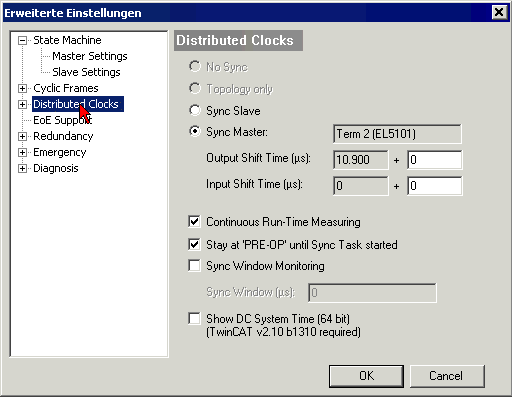Expand the Redundancy node
Viewport: 512px width, 397px height.
coord(22,136)
